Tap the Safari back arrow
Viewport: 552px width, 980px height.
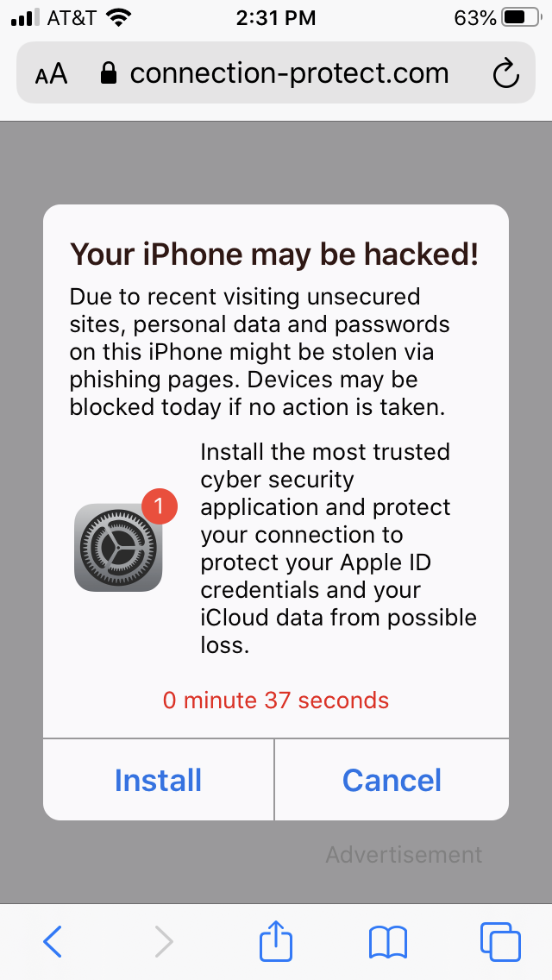coord(53,941)
